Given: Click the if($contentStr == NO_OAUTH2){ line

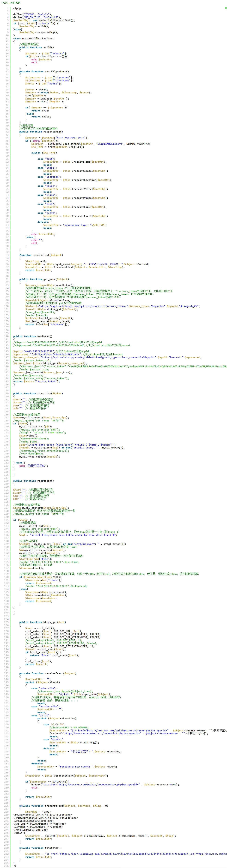Looking at the screenshot, I should tap(47, 782).
